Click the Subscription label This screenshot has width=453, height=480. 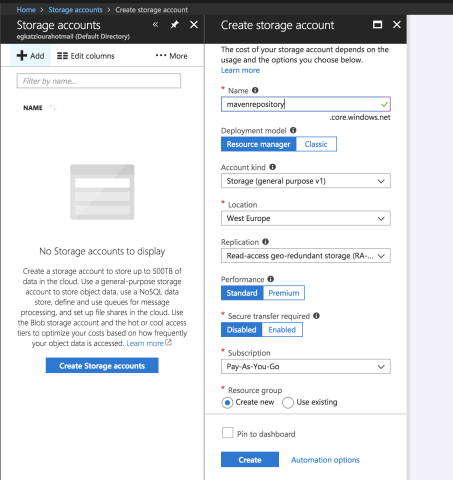pos(249,353)
